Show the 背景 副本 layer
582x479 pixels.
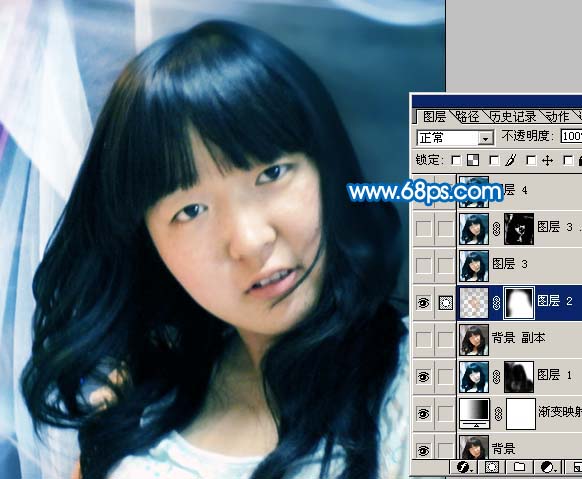click(x=423, y=339)
